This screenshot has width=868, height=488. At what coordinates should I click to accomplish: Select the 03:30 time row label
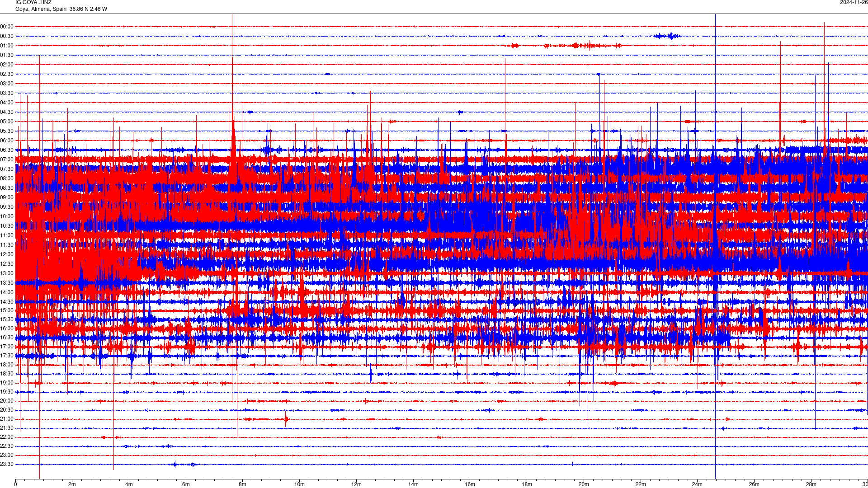coord(7,93)
